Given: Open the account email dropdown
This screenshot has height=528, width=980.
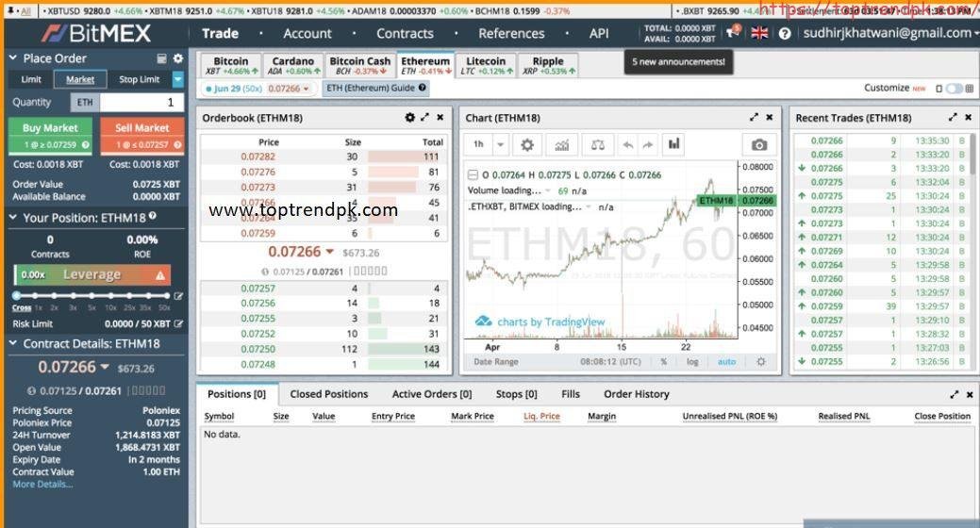Looking at the screenshot, I should click(890, 33).
